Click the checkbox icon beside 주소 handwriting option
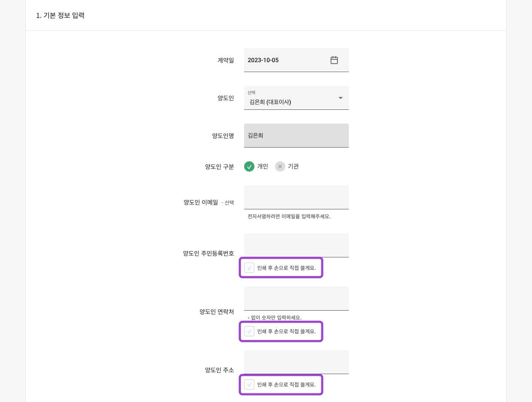532x402 pixels. pos(249,384)
